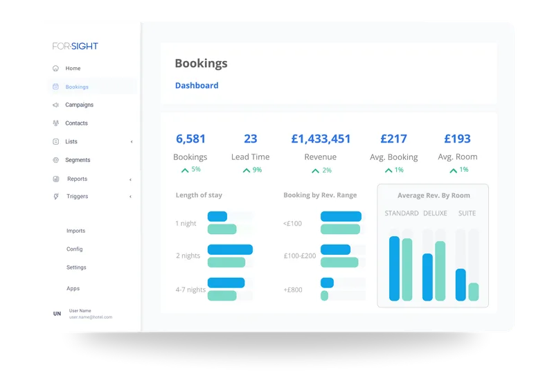
Task: Select the Dashboard tab
Action: pyautogui.click(x=197, y=86)
